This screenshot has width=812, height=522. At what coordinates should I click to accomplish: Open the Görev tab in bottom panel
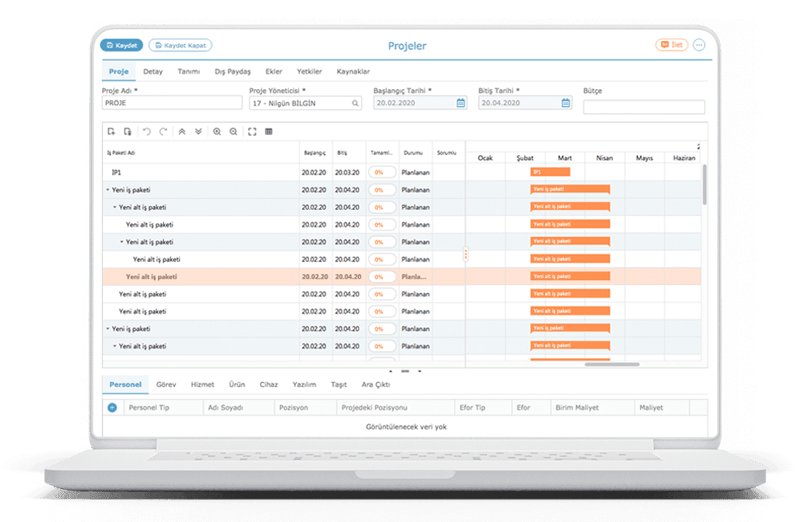(x=166, y=385)
